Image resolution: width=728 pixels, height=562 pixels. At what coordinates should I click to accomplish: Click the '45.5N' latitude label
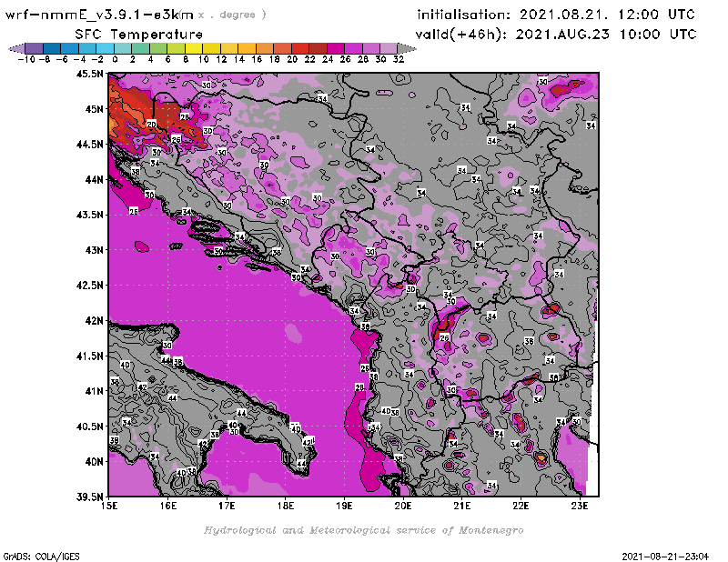[89, 74]
